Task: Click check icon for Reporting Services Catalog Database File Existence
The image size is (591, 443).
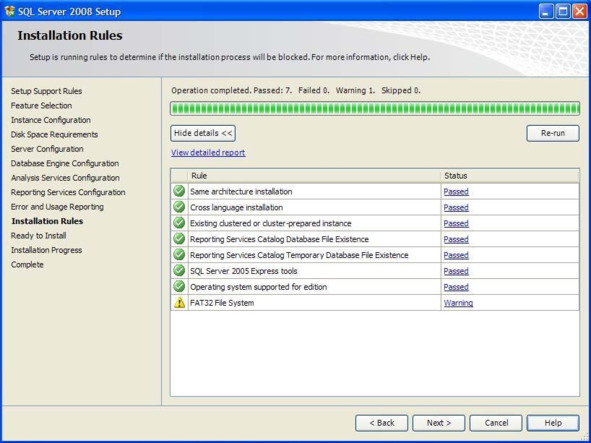Action: point(179,239)
